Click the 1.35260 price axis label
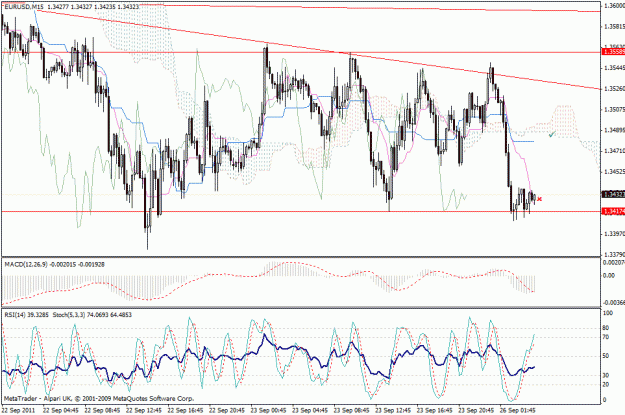 (x=614, y=89)
